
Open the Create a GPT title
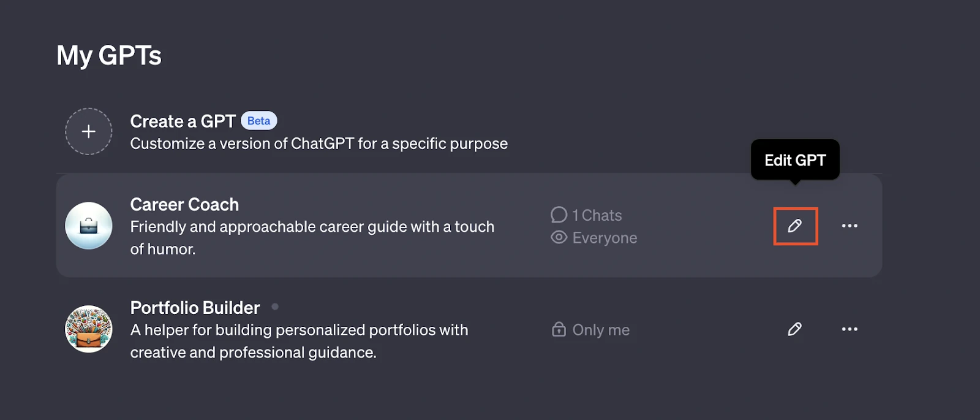[x=183, y=121]
